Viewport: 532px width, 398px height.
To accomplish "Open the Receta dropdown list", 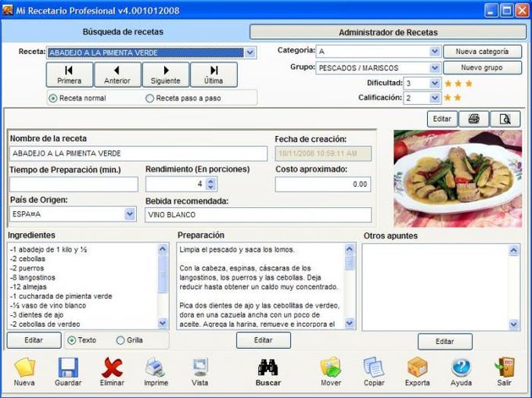I will pyautogui.click(x=250, y=52).
